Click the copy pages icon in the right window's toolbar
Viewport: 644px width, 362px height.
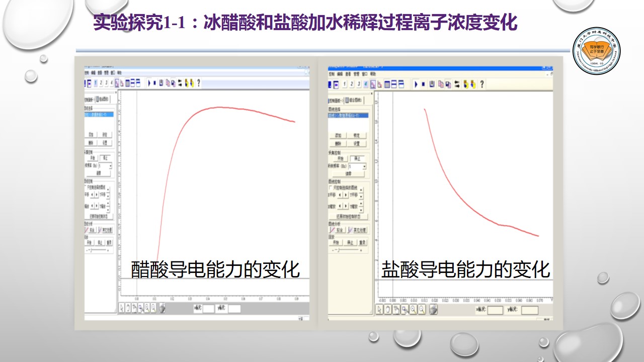tap(441, 84)
